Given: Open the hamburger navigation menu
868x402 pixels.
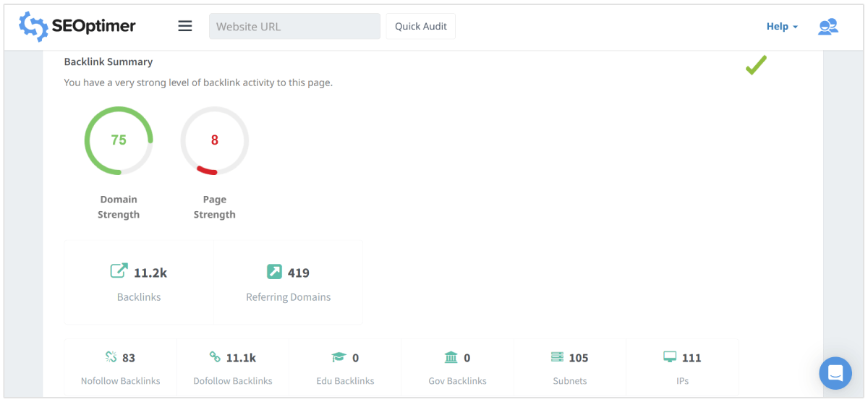Looking at the screenshot, I should click(185, 26).
